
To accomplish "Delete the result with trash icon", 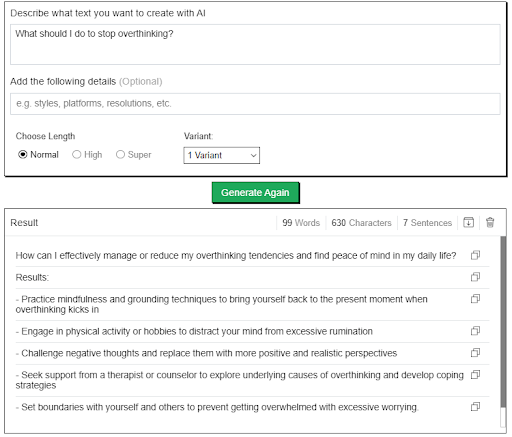I will pyautogui.click(x=490, y=222).
